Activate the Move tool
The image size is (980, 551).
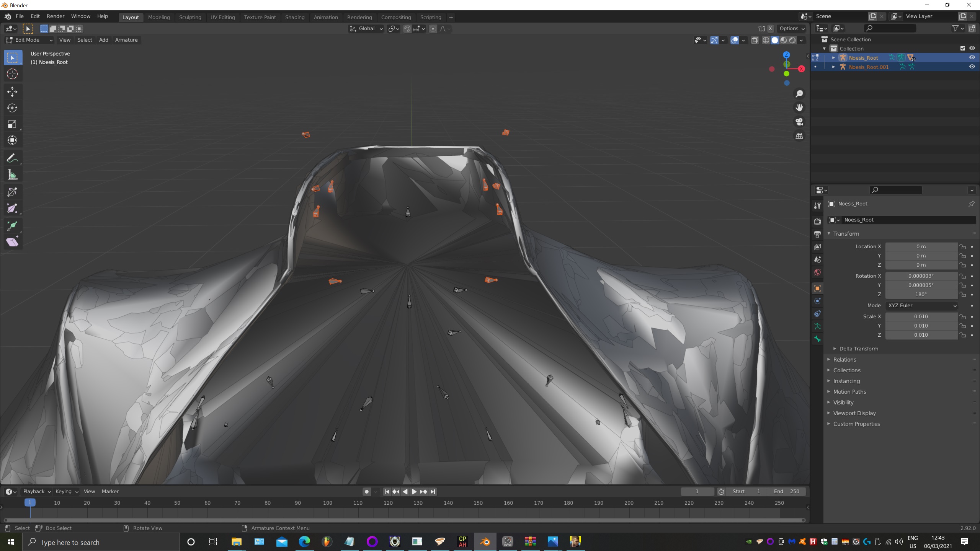click(x=12, y=91)
